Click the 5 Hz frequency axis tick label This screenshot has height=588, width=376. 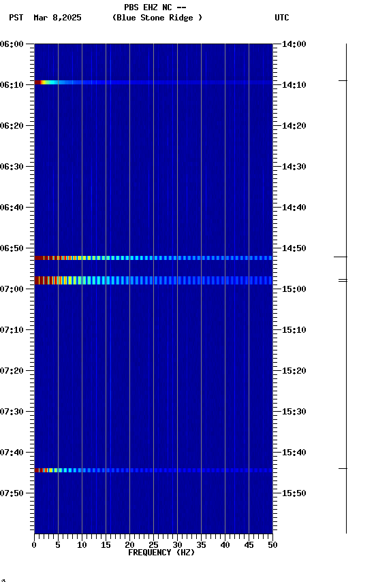(x=58, y=545)
